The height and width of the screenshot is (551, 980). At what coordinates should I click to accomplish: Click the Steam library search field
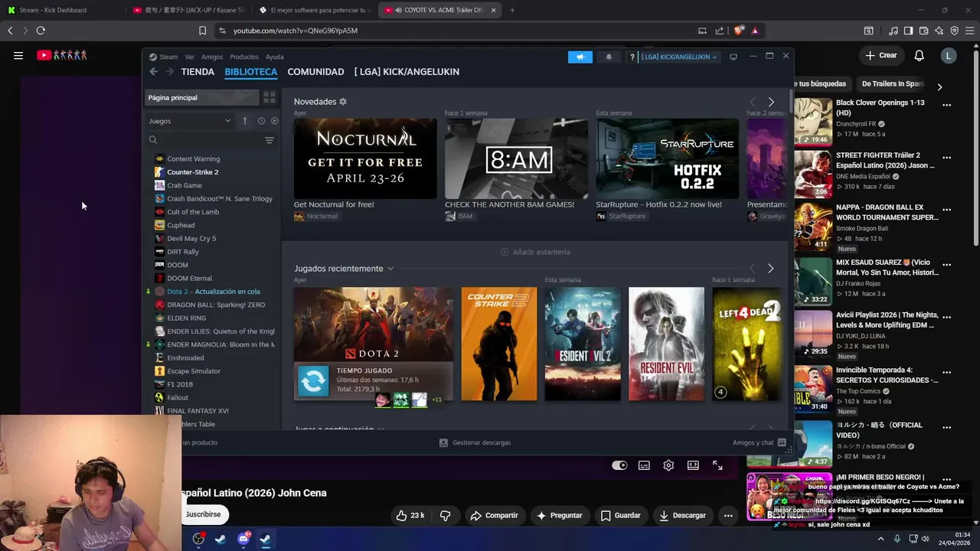point(204,140)
